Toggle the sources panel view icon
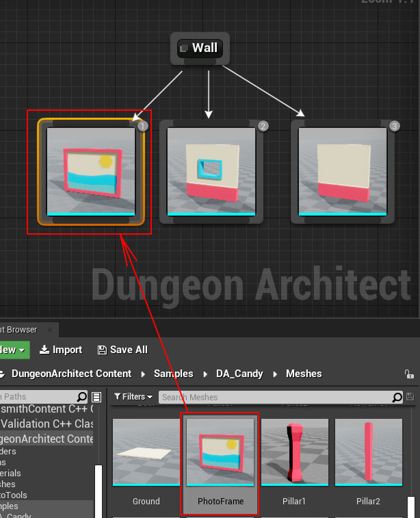The height and width of the screenshot is (518, 420). coord(96,397)
